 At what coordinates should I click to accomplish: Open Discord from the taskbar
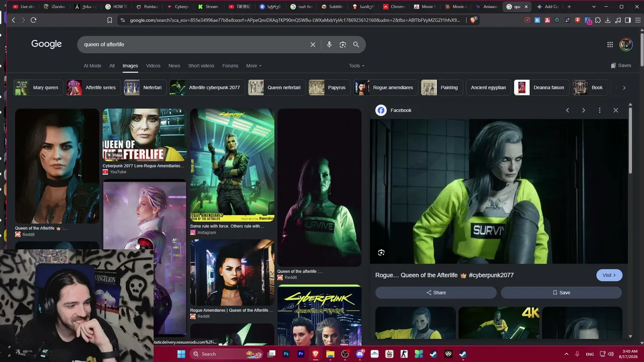360,354
